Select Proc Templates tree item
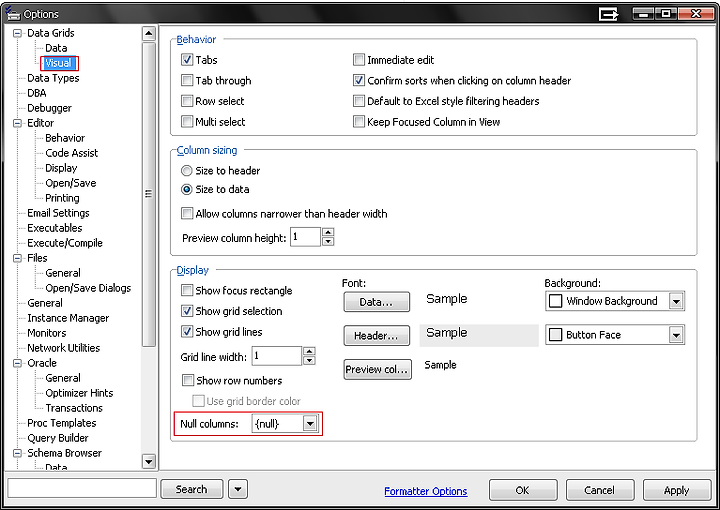 point(62,423)
